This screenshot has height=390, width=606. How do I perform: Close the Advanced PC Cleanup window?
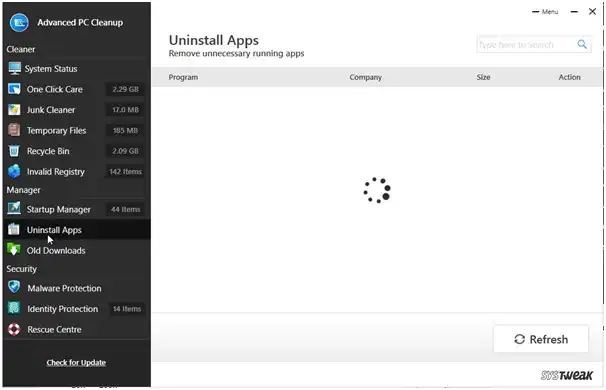tap(592, 12)
